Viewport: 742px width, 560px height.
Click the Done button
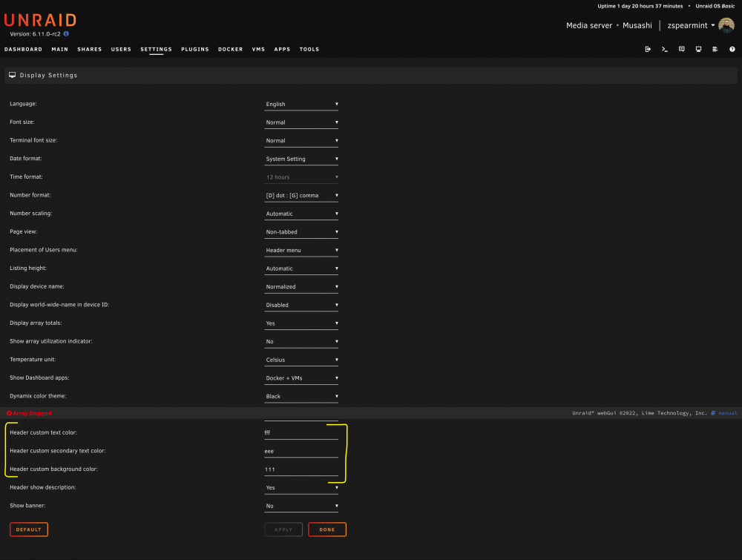click(327, 530)
